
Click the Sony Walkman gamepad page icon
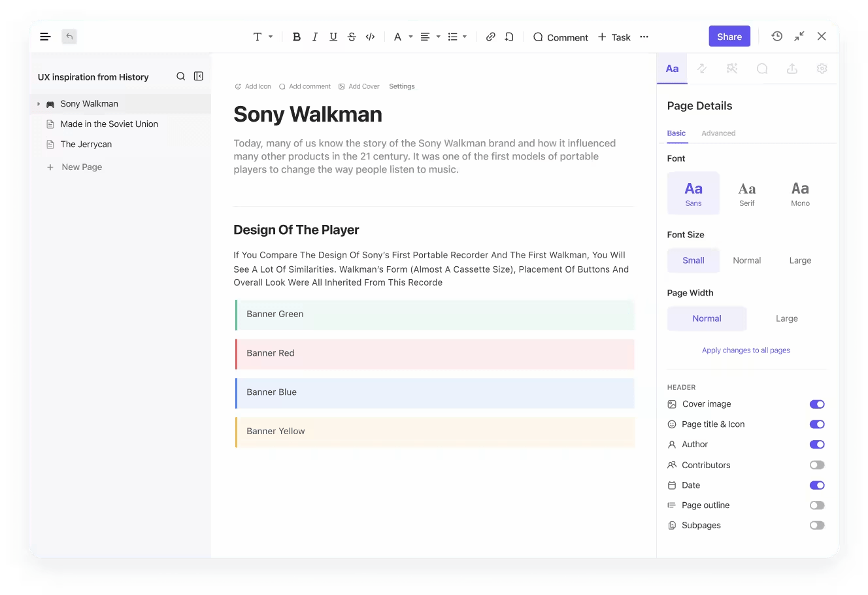tap(50, 104)
